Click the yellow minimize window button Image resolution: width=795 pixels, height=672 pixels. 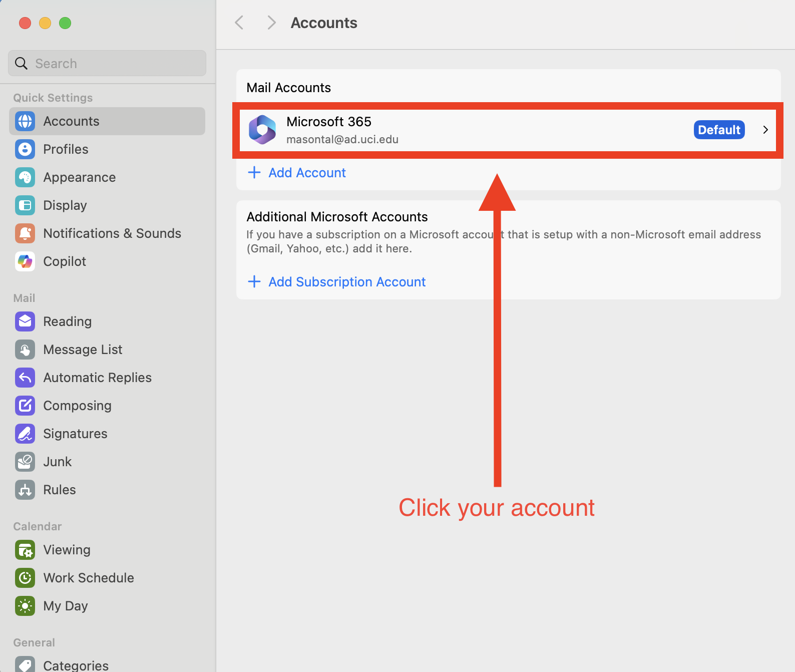tap(45, 23)
